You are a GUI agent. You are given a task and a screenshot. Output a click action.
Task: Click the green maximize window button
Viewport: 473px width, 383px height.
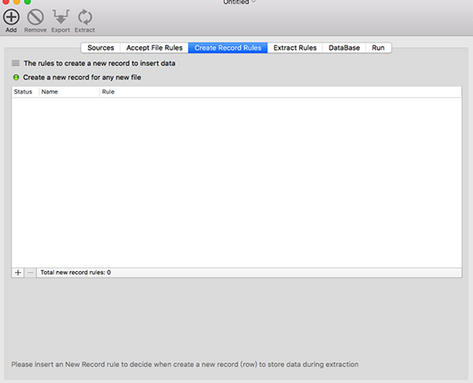28,2
